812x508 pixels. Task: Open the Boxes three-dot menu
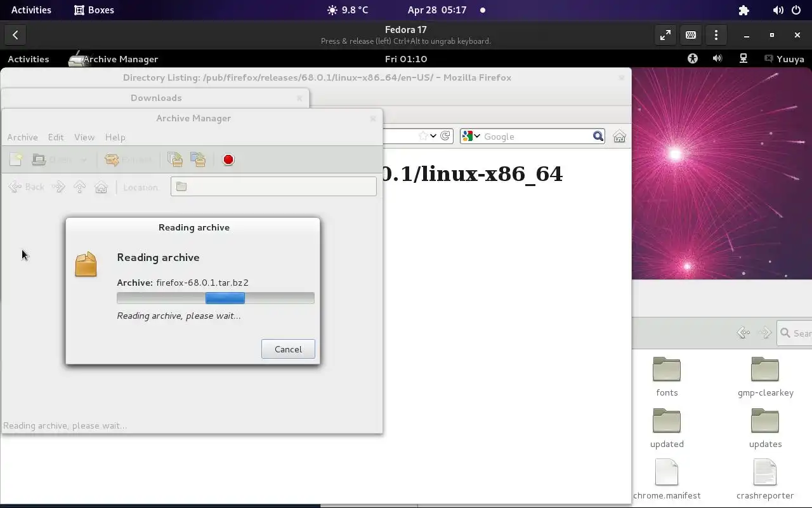[716, 35]
